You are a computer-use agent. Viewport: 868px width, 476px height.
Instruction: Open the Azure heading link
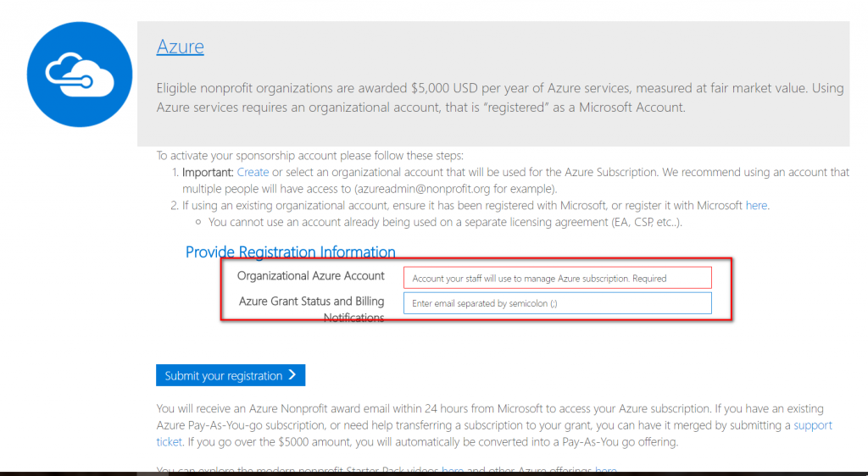180,47
